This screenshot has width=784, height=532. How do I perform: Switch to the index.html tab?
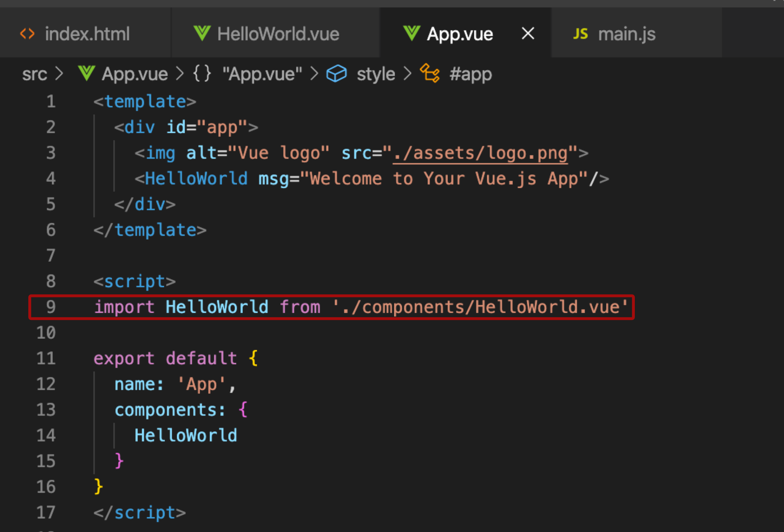(x=87, y=34)
